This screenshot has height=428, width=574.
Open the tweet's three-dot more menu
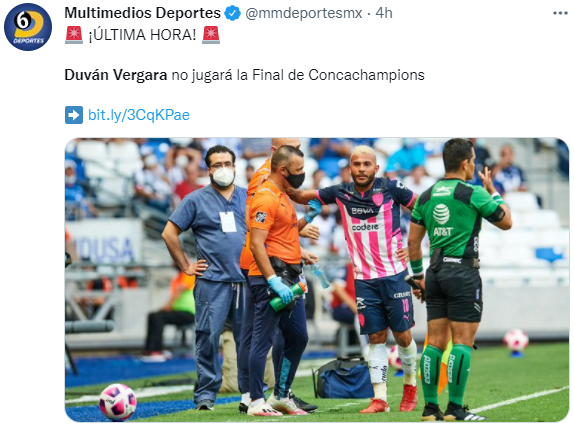click(x=560, y=13)
